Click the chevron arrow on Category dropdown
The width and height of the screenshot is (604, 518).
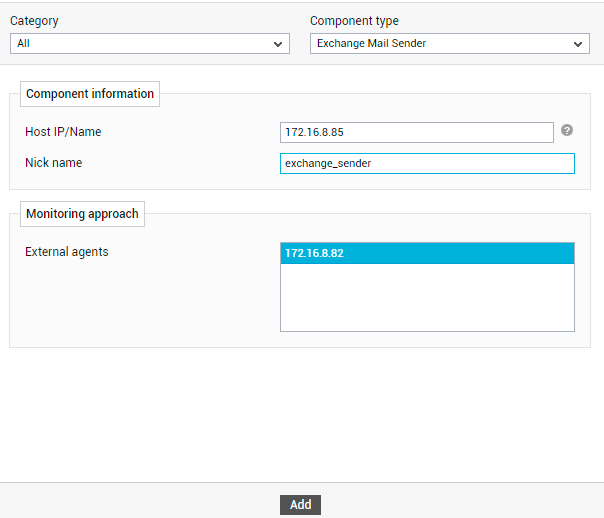[x=278, y=44]
